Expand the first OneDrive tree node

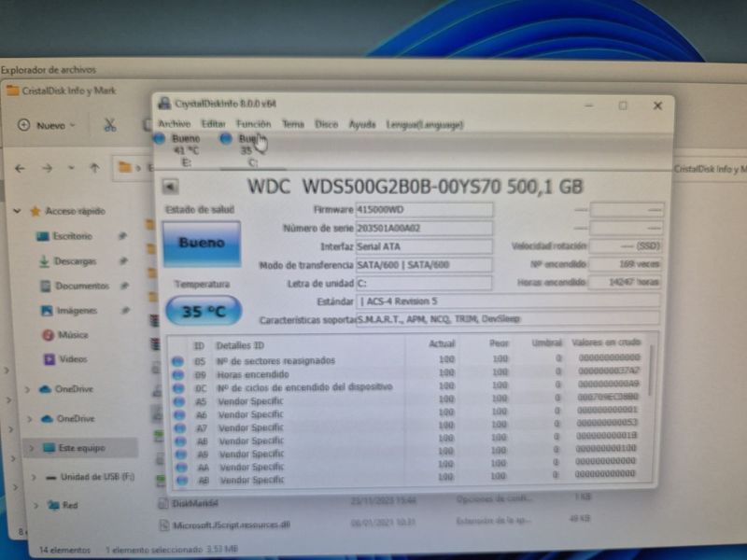pos(27,389)
